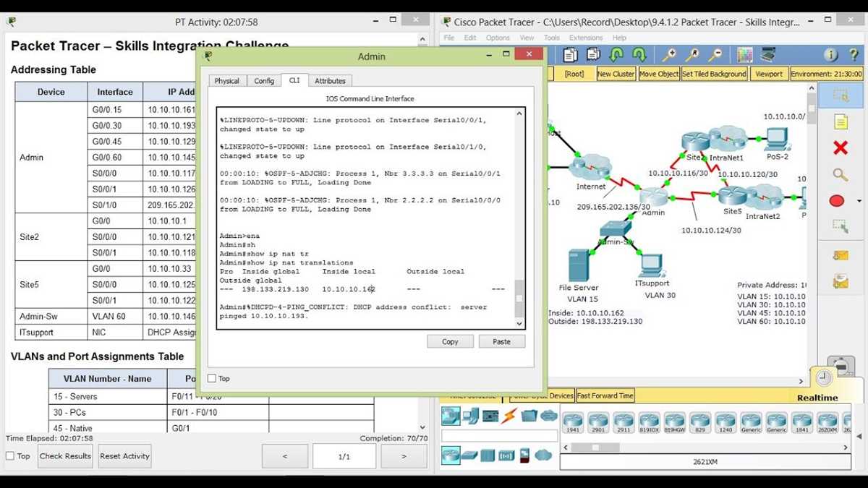Click the 1/1 page number field
The width and height of the screenshot is (868, 488).
click(x=344, y=456)
